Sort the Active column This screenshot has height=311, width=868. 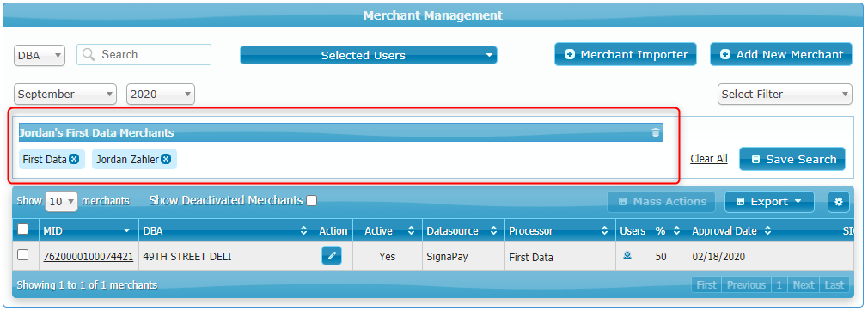point(411,231)
